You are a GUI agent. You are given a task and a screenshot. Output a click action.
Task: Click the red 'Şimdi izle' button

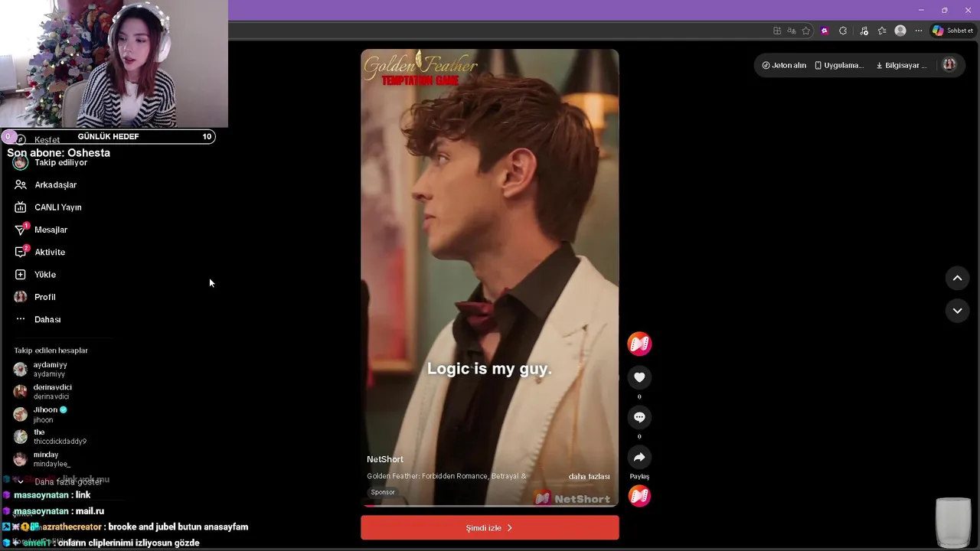pos(490,528)
